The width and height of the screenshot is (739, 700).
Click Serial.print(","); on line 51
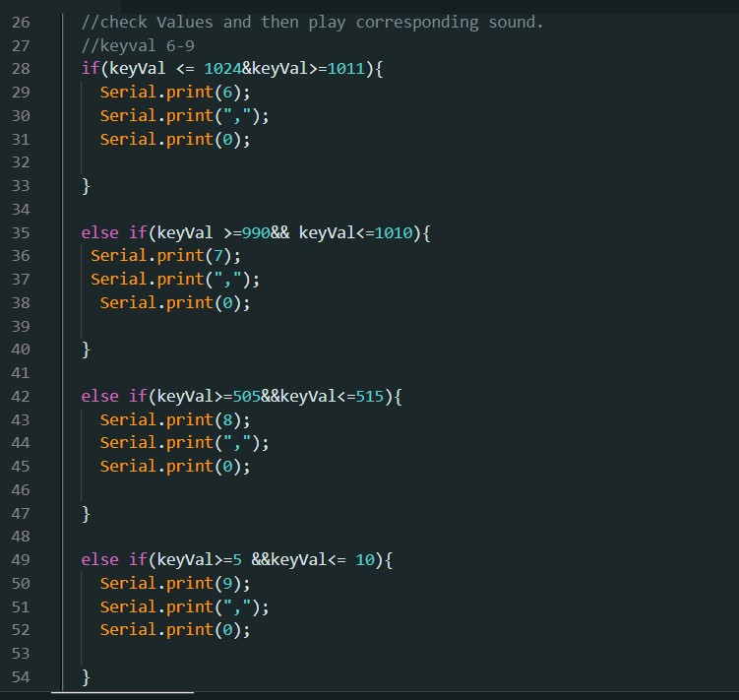click(x=184, y=606)
